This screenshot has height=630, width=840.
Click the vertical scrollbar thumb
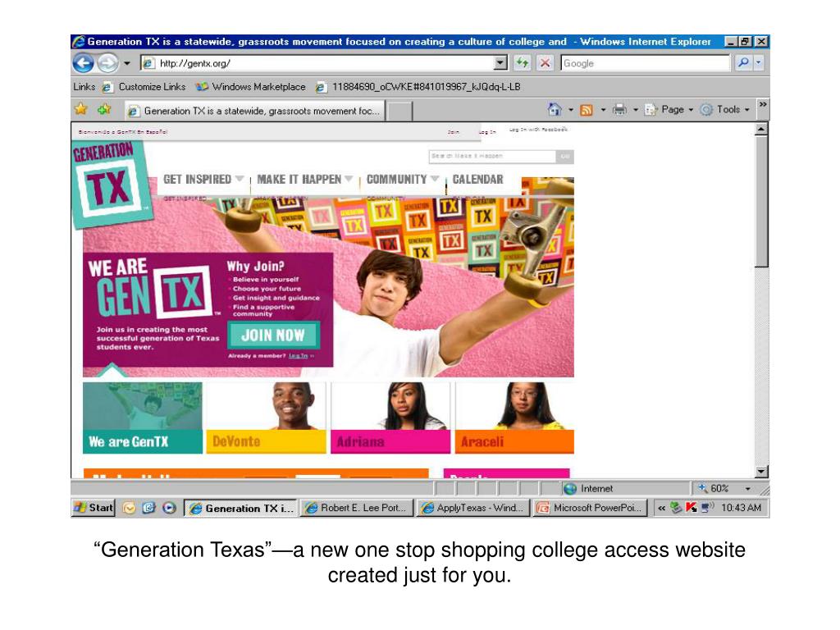click(761, 201)
